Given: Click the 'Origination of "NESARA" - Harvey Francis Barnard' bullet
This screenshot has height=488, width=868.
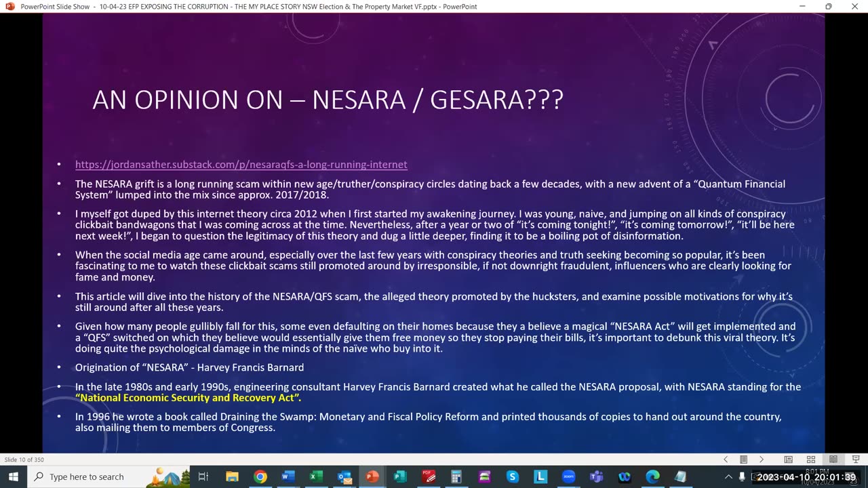Looking at the screenshot, I should tap(189, 367).
